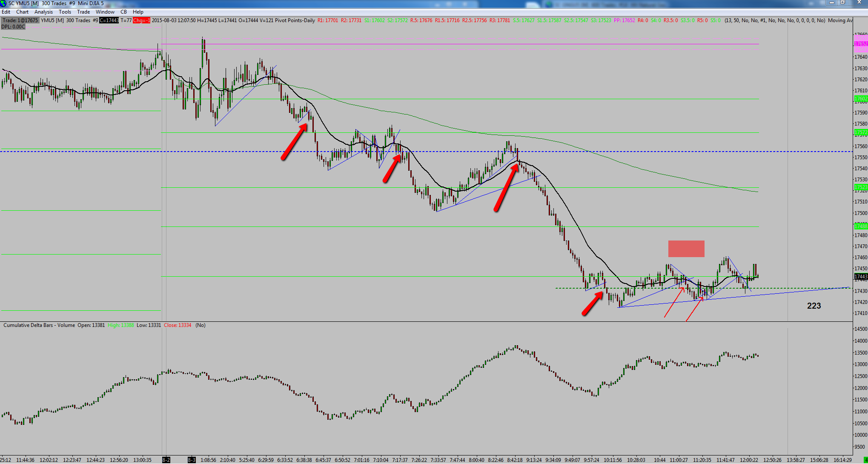Click the 'Low: 13331' delta value
Image resolution: width=868 pixels, height=464 pixels.
[x=149, y=325]
